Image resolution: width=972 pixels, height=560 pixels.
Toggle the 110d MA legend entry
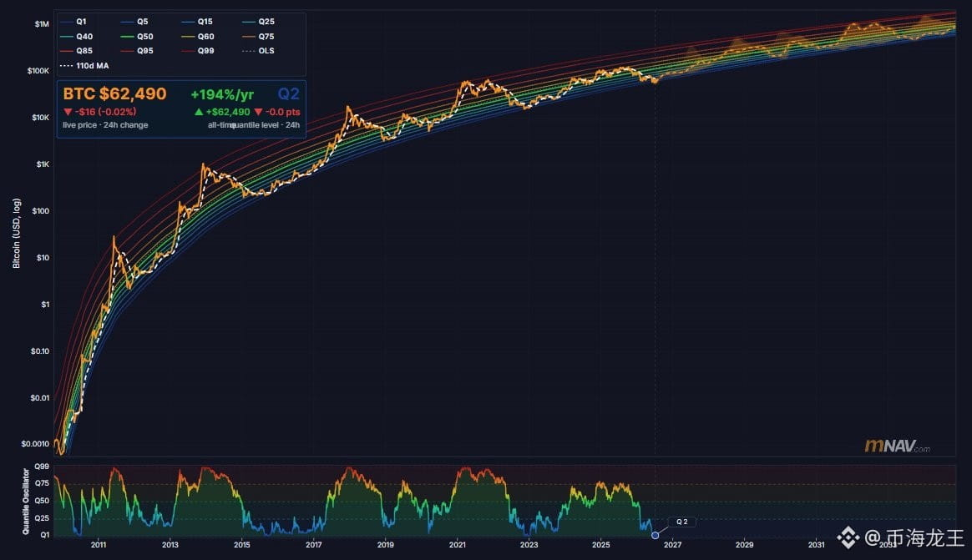tap(84, 66)
